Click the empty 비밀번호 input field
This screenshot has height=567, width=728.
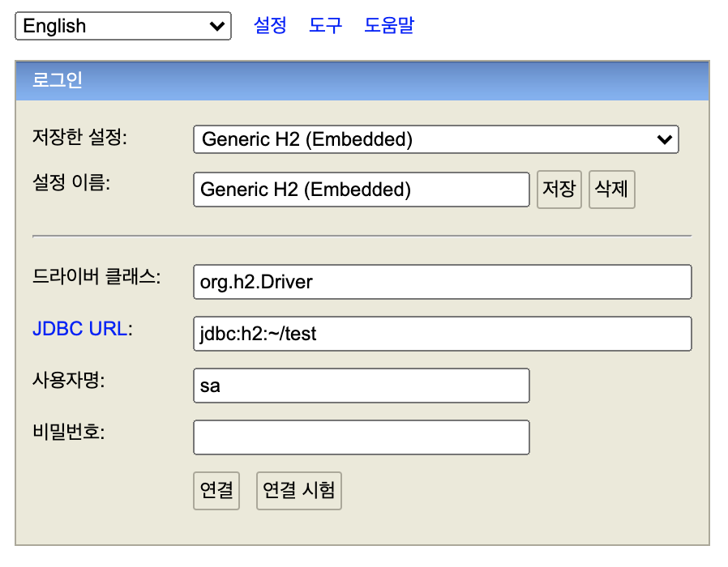(x=362, y=437)
